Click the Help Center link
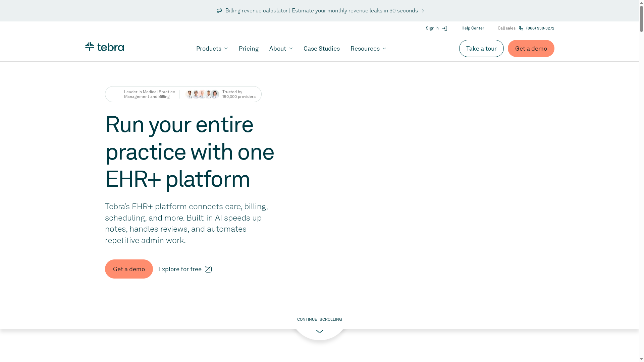644x362 pixels. pyautogui.click(x=473, y=28)
